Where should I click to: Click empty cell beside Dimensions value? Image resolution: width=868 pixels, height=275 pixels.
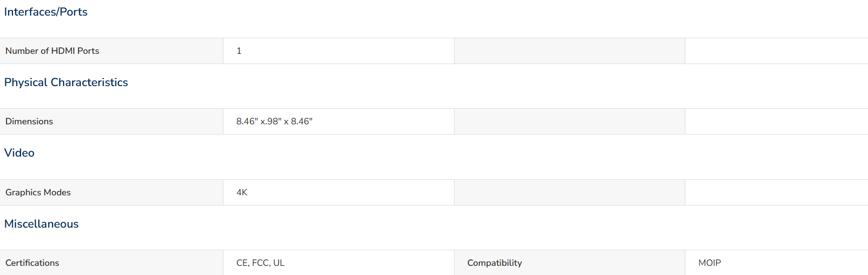click(570, 122)
